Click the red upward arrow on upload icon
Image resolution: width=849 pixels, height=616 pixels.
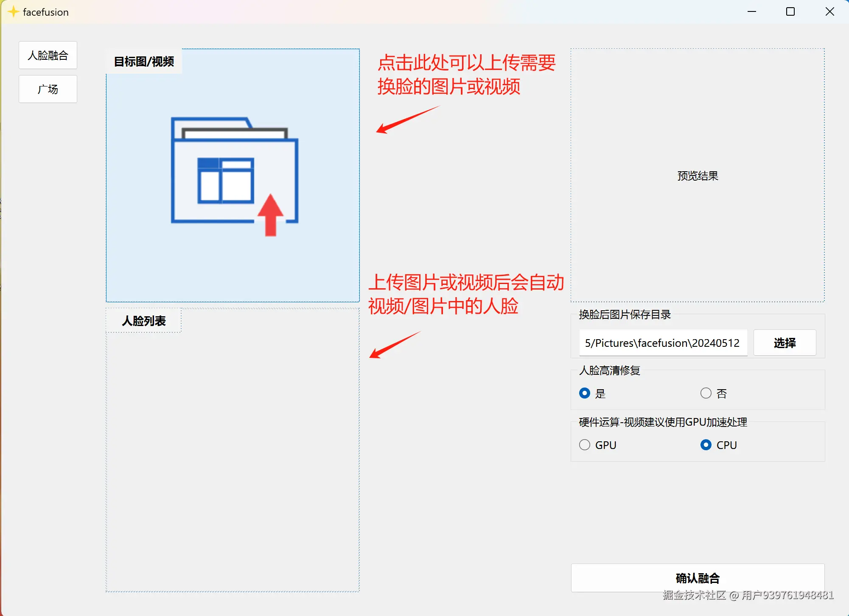coord(271,215)
